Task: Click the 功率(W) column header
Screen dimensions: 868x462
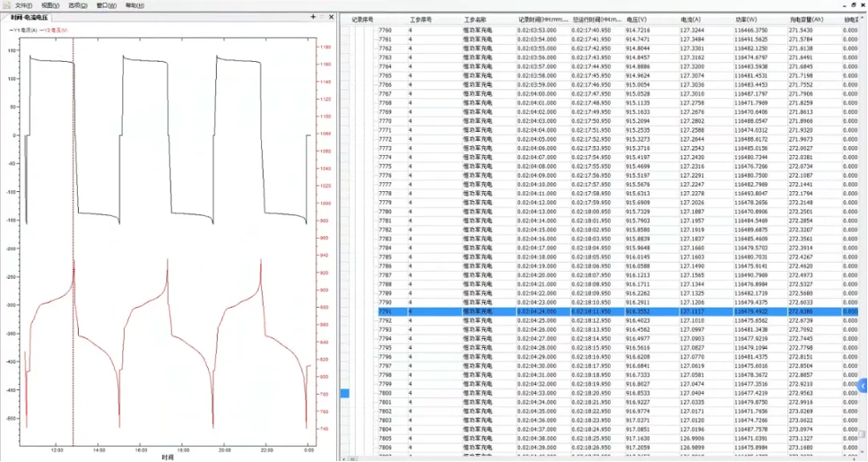Action: 746,18
